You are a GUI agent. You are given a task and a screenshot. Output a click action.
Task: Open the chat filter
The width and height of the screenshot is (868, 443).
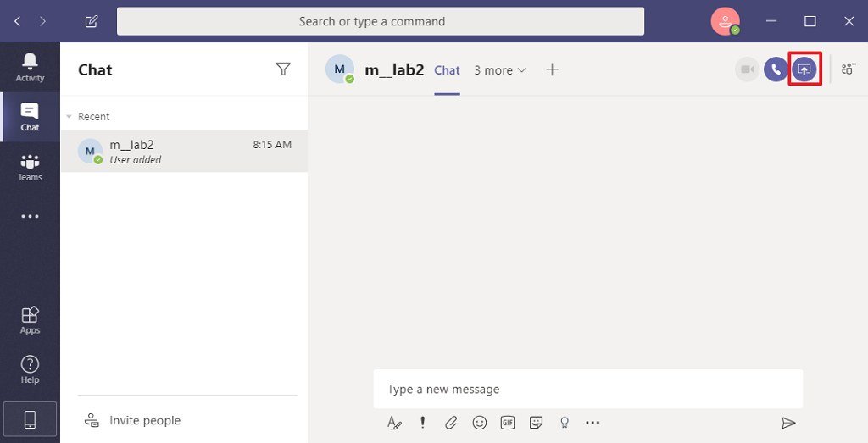pyautogui.click(x=283, y=69)
